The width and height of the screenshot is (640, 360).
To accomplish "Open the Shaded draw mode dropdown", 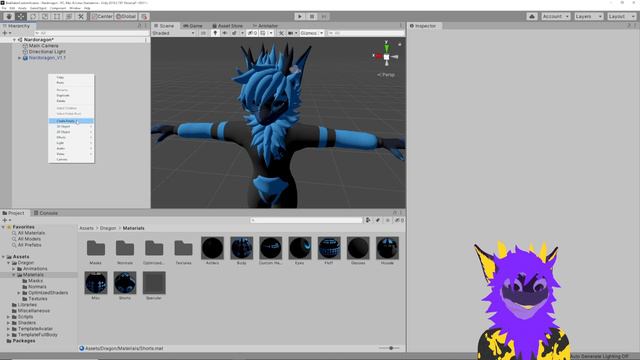I will (173, 33).
